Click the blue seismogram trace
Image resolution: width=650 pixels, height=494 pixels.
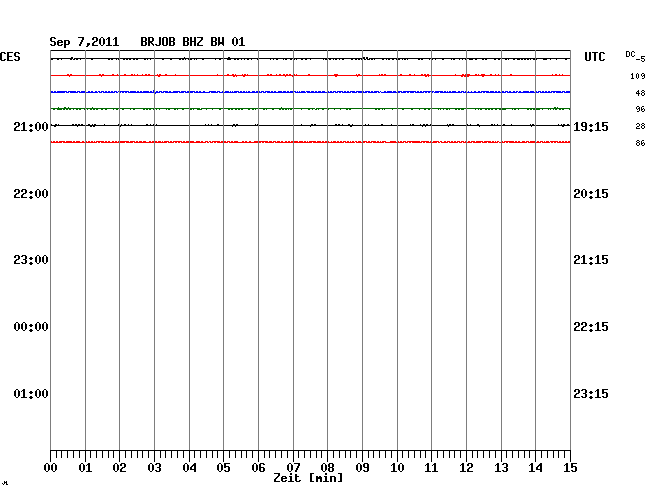[310, 92]
